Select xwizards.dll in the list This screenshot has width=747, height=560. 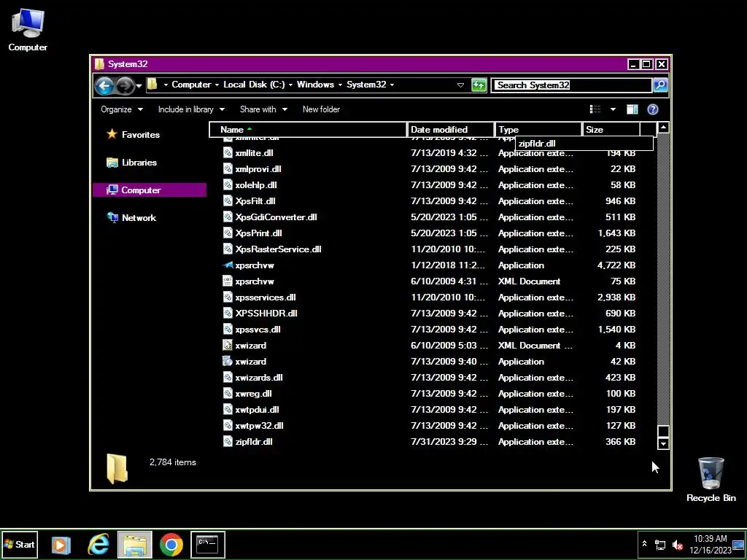pos(259,378)
